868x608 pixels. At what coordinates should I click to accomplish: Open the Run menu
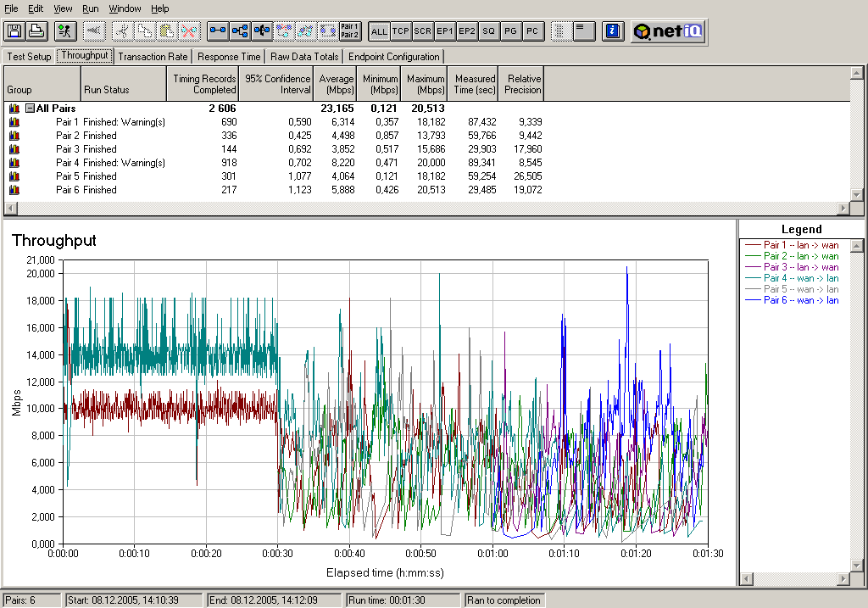[91, 8]
